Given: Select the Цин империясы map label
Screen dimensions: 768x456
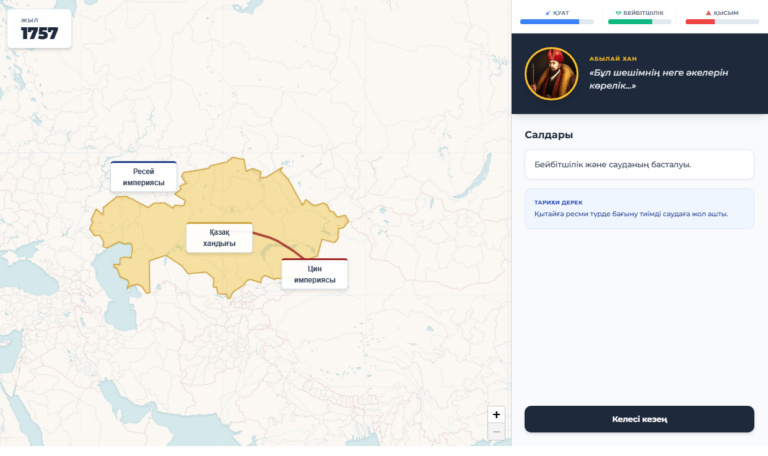Looking at the screenshot, I should pyautogui.click(x=314, y=274).
